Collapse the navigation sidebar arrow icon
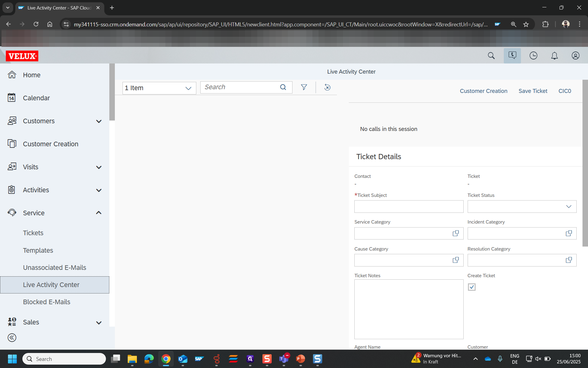The width and height of the screenshot is (588, 368). click(x=12, y=338)
